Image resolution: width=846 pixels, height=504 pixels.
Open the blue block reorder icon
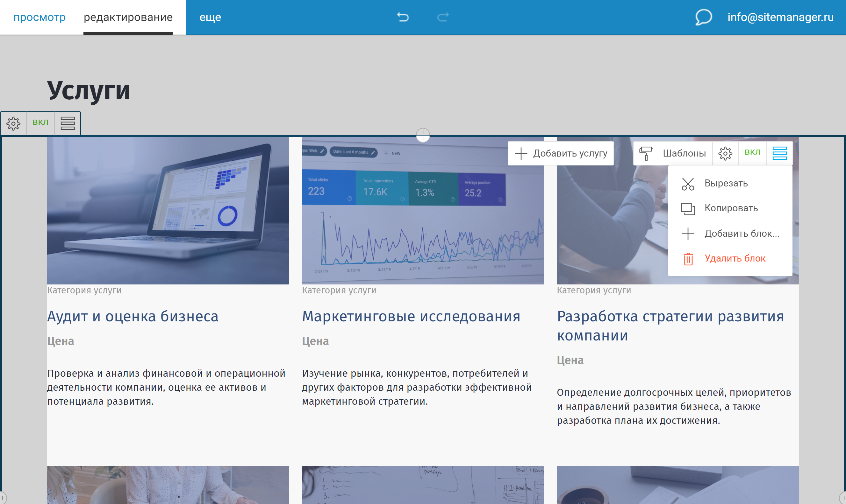779,153
